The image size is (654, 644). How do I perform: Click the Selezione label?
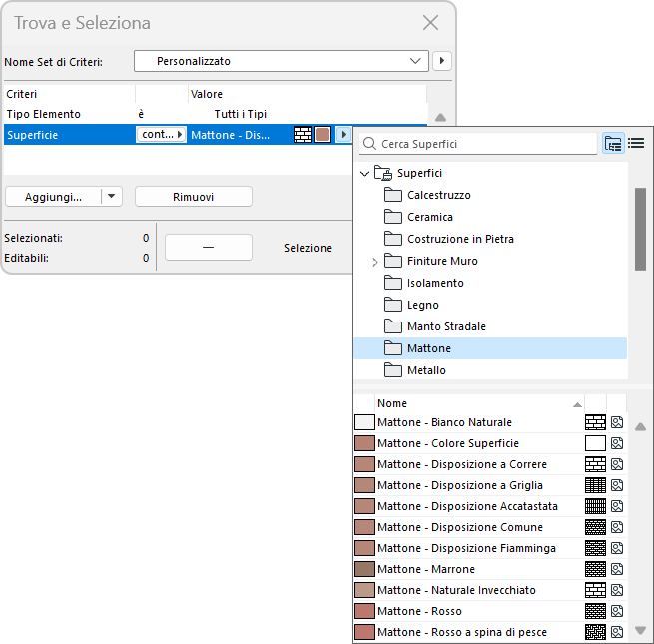point(308,248)
